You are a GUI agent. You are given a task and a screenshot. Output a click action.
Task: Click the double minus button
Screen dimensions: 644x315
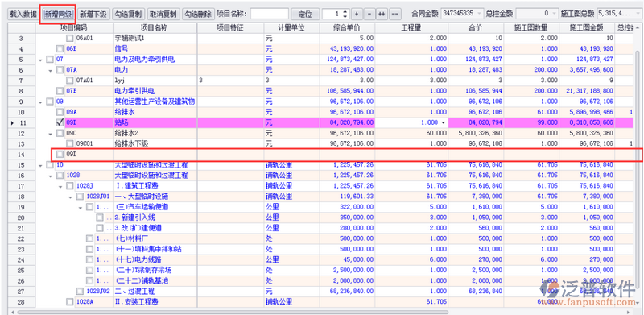pos(394,14)
